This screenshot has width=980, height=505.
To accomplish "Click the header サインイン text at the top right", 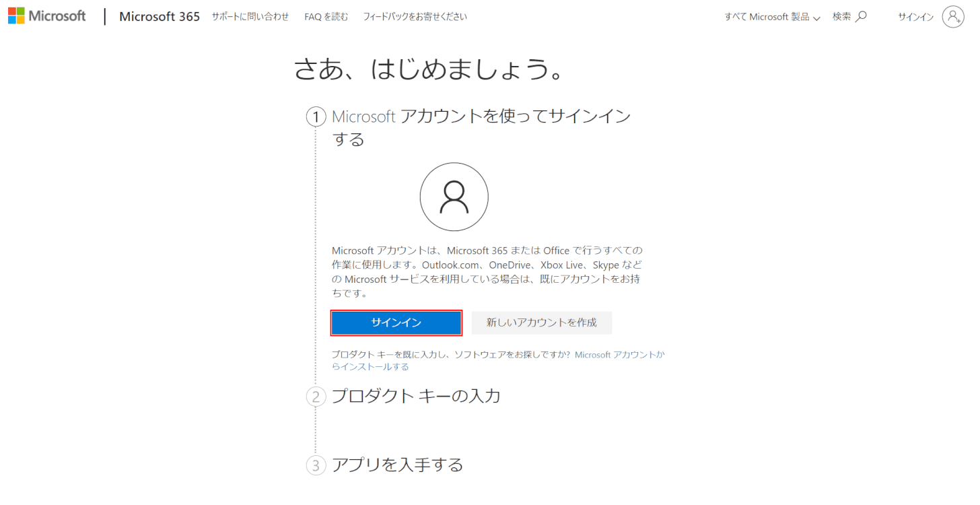I will [x=915, y=17].
